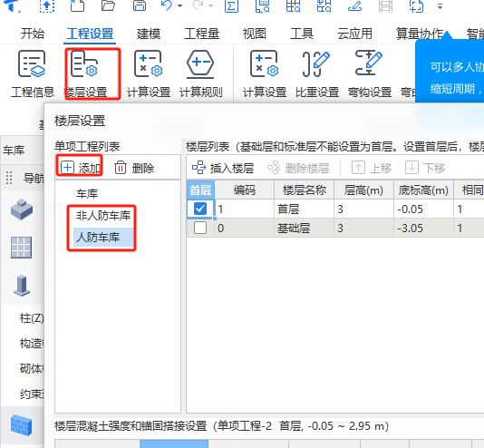Click 层高(m) column header
This screenshot has width=484, height=448.
coord(363,190)
